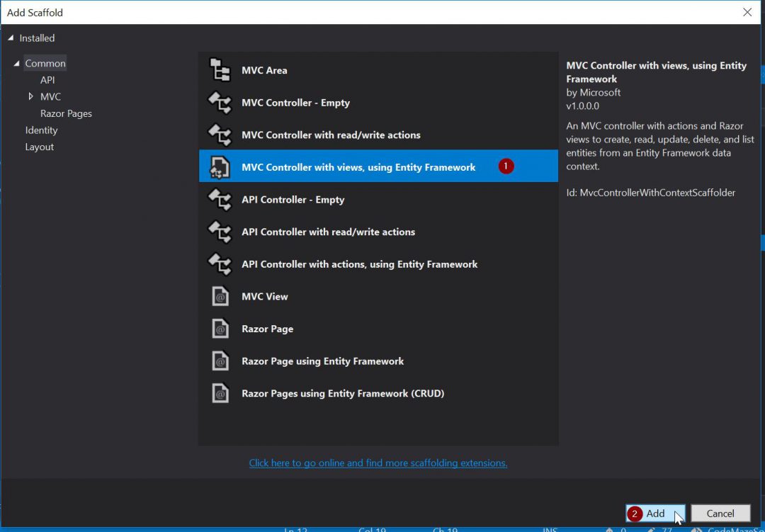Choose API Controller with actions, using Entity Framework

pos(359,264)
